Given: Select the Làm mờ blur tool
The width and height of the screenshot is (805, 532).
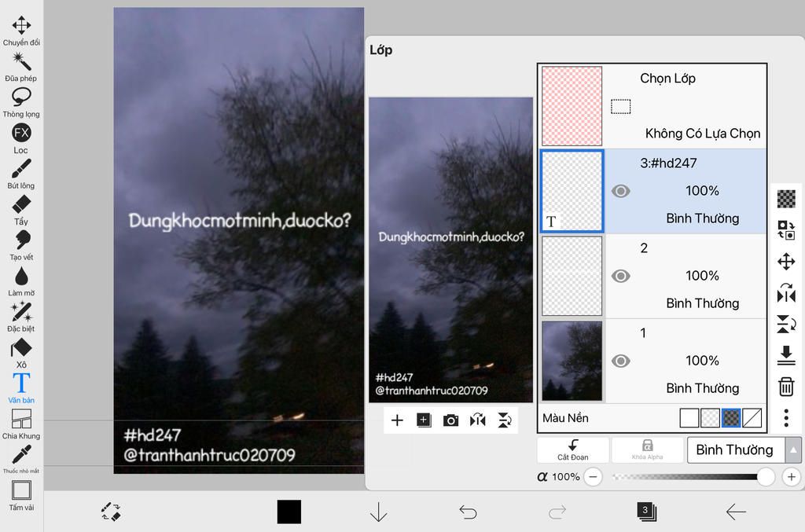Looking at the screenshot, I should click(x=21, y=281).
